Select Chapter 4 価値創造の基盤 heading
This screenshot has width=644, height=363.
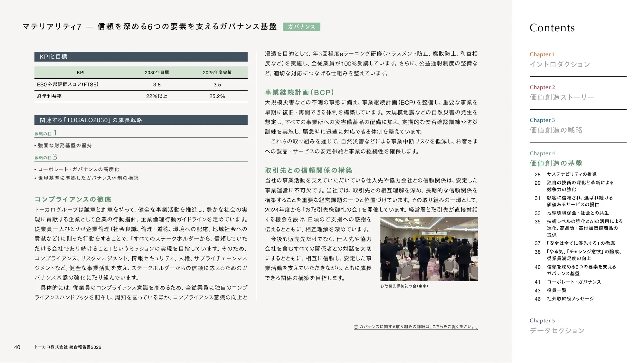tap(556, 159)
